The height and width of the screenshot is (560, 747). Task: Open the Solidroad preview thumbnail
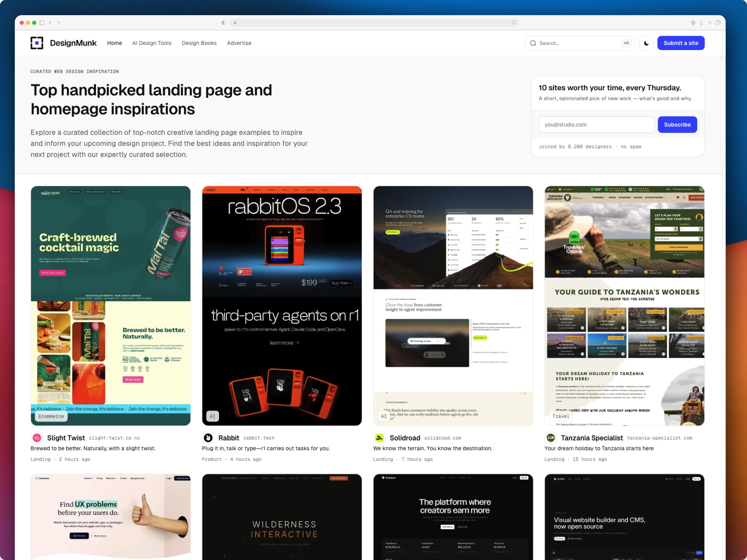click(x=453, y=305)
